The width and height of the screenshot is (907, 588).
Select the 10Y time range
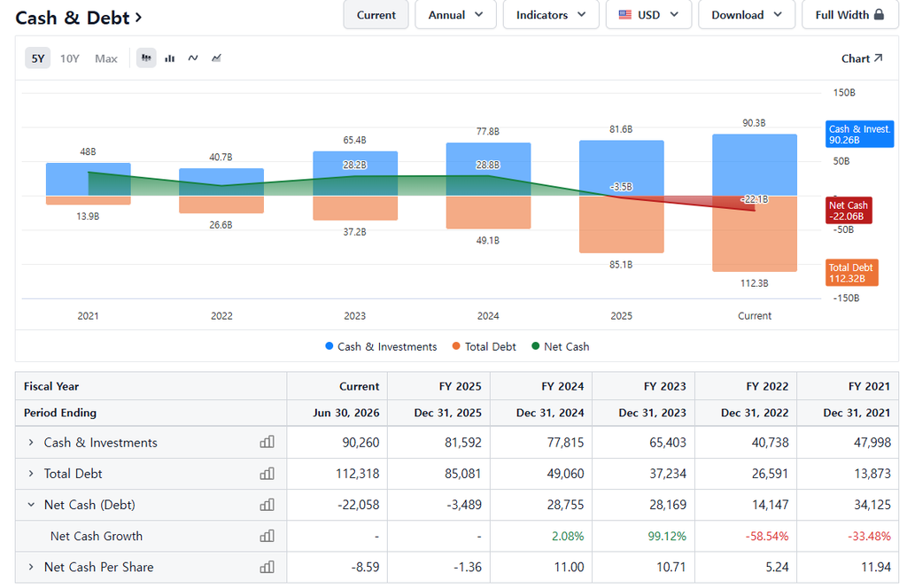tap(69, 58)
